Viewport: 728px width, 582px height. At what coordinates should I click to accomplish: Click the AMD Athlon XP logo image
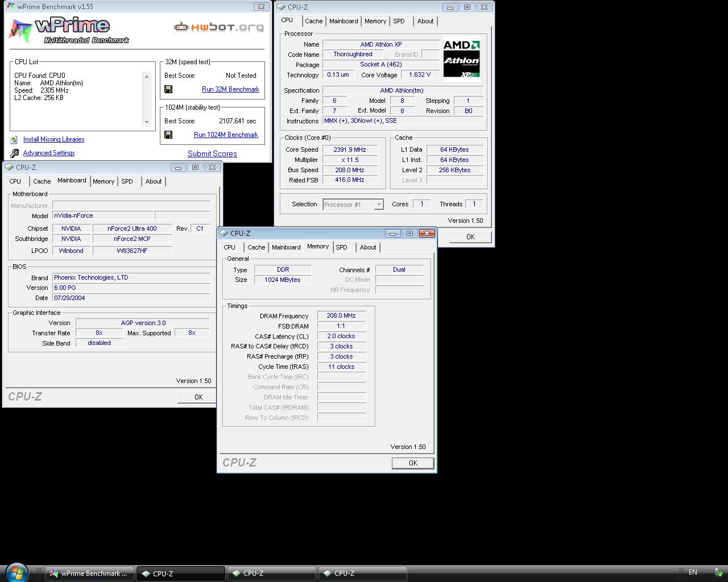[x=461, y=59]
